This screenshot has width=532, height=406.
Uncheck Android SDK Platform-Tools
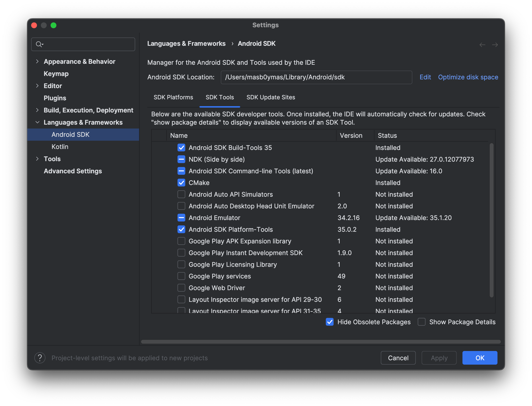point(181,230)
